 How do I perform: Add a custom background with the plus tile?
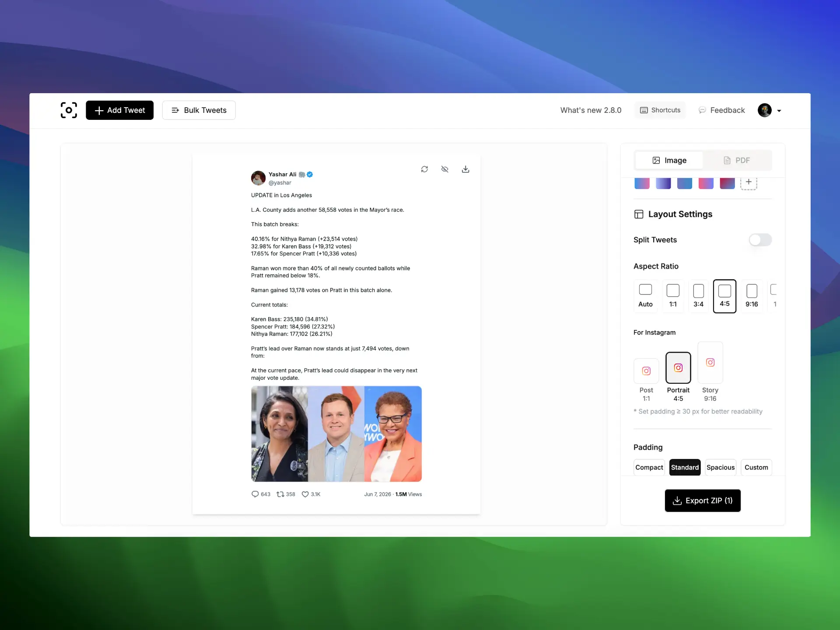click(749, 182)
